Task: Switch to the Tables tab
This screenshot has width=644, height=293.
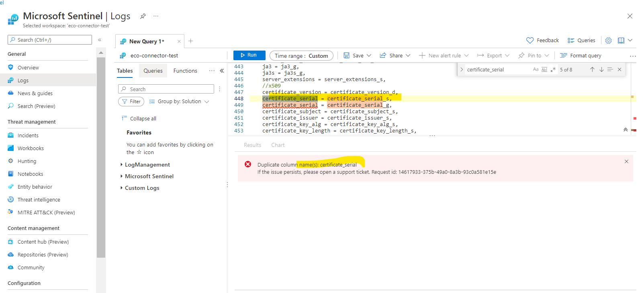Action: click(x=125, y=71)
